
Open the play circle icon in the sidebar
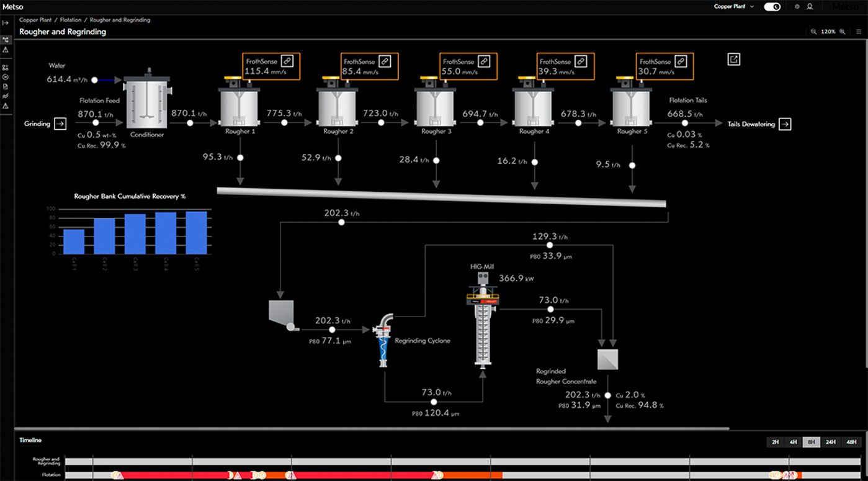(6, 77)
